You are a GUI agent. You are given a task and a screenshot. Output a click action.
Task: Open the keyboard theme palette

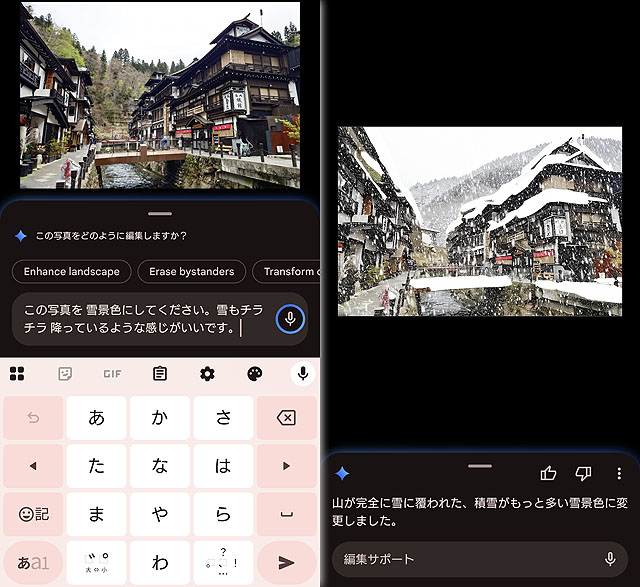click(254, 374)
